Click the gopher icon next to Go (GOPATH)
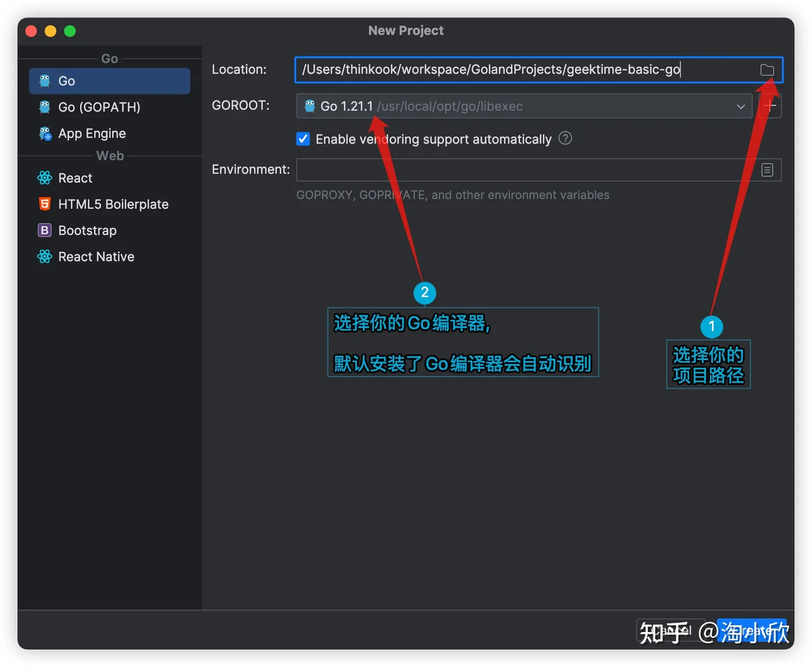 [x=45, y=107]
